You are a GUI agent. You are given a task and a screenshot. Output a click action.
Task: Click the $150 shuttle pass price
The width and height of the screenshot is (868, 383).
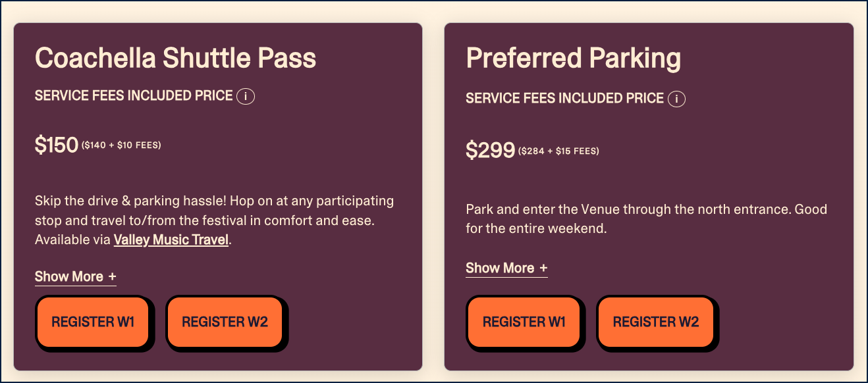(x=57, y=145)
